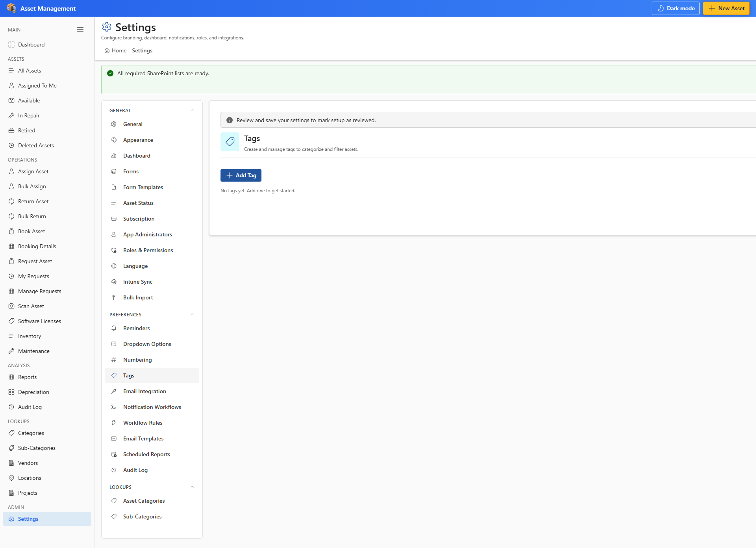Collapse the GENERAL settings section

192,110
